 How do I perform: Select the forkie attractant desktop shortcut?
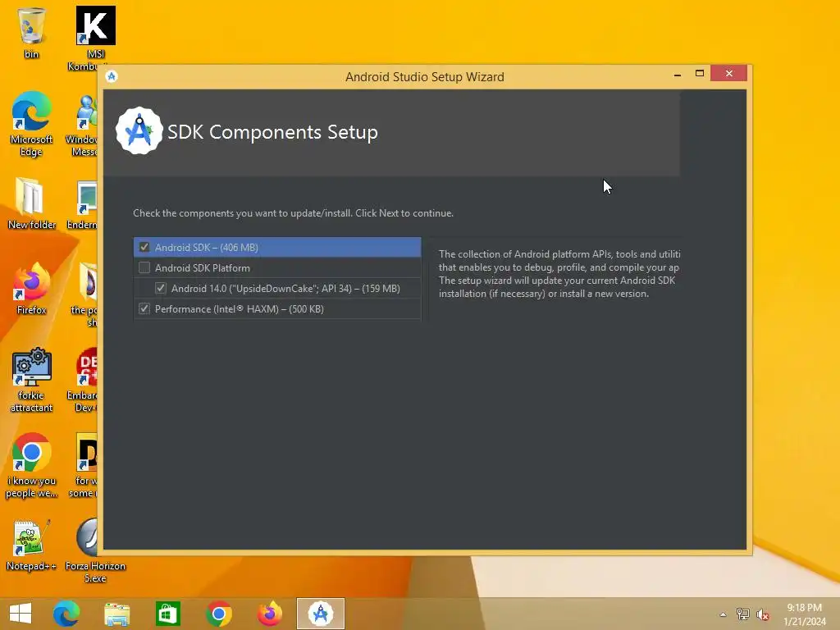pyautogui.click(x=32, y=380)
